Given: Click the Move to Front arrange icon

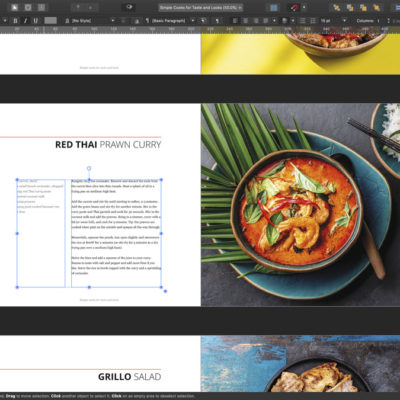Looking at the screenshot, I should 376,7.
